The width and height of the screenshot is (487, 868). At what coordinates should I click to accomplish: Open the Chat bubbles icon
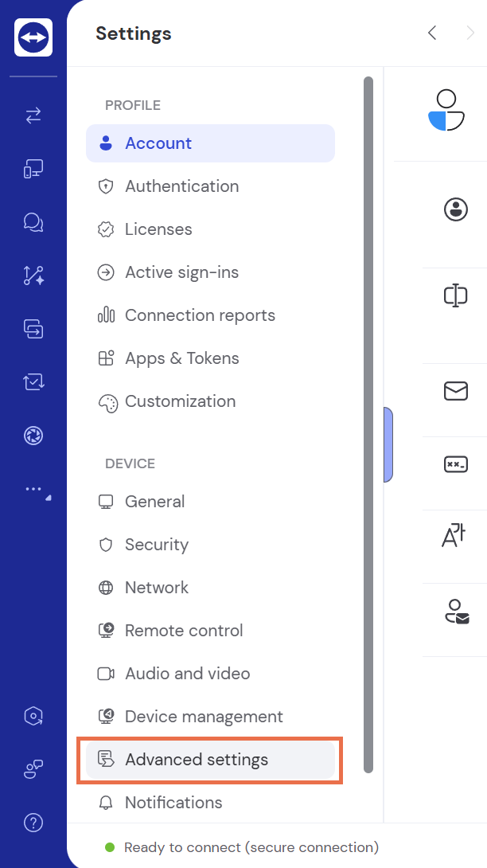click(33, 222)
